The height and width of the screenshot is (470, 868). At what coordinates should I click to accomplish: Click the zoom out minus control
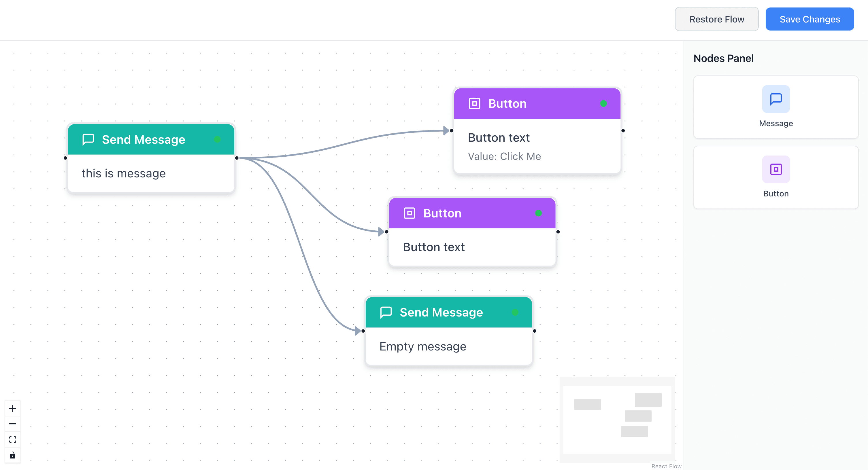tap(12, 424)
